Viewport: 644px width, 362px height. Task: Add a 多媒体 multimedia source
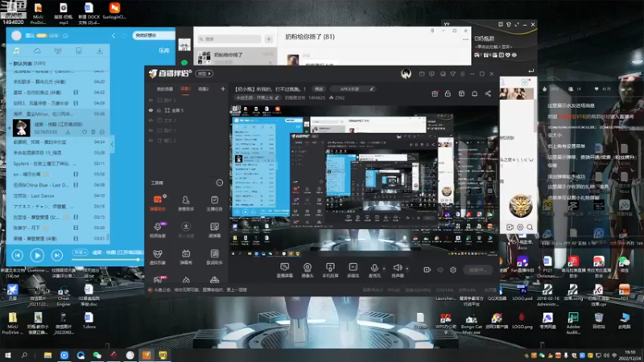[x=353, y=270]
